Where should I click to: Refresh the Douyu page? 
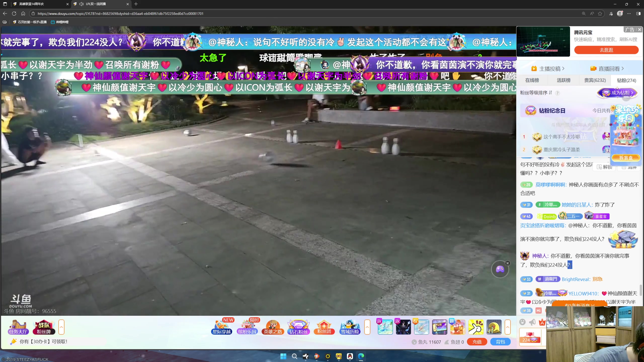point(14,14)
